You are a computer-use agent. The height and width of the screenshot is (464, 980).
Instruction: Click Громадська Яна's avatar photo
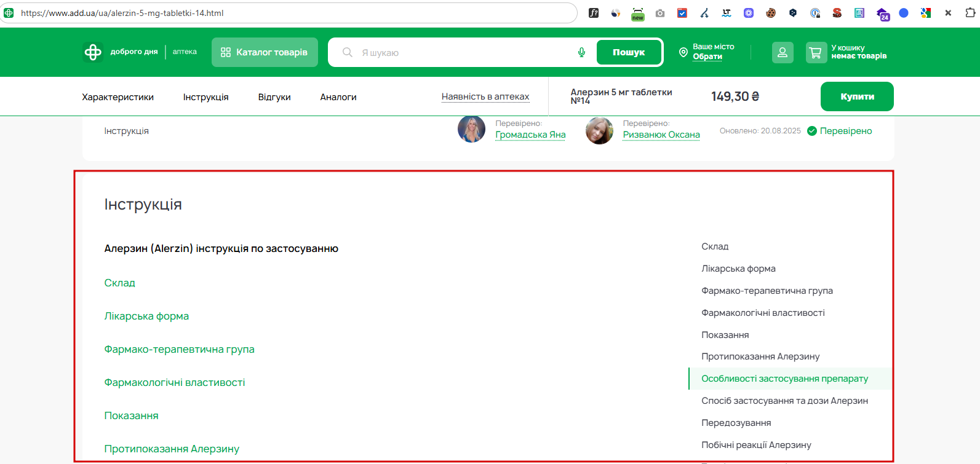pos(472,129)
